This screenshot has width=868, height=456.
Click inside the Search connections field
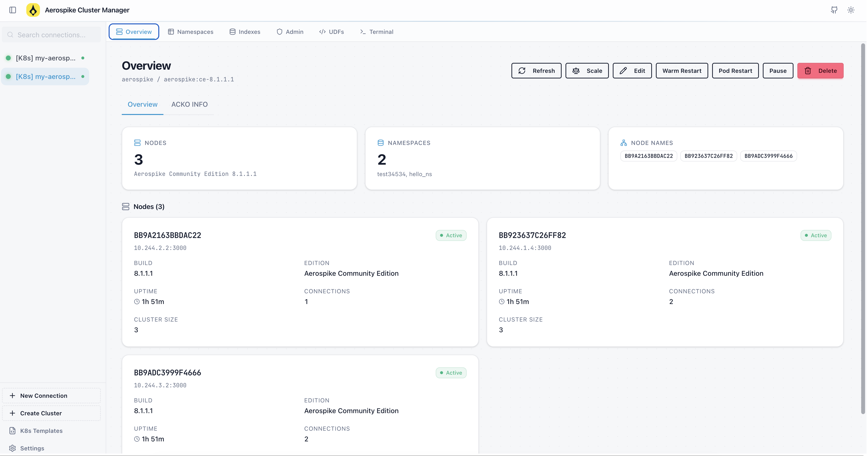(51, 34)
